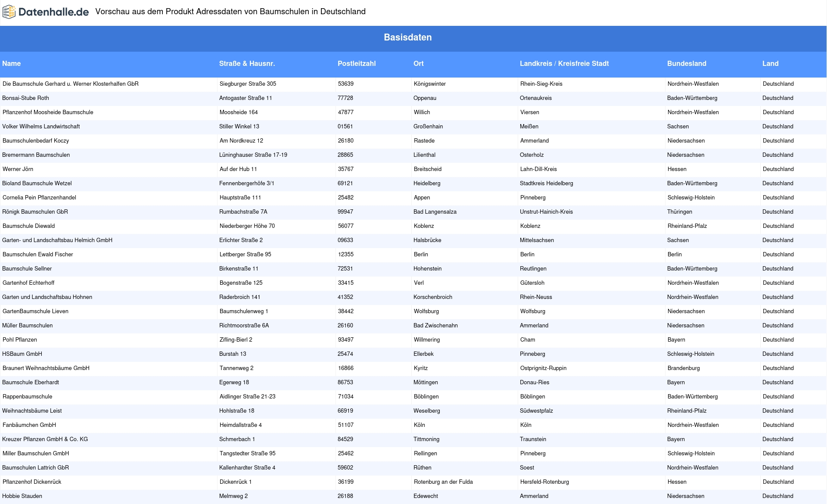Select the Name column header

point(11,64)
